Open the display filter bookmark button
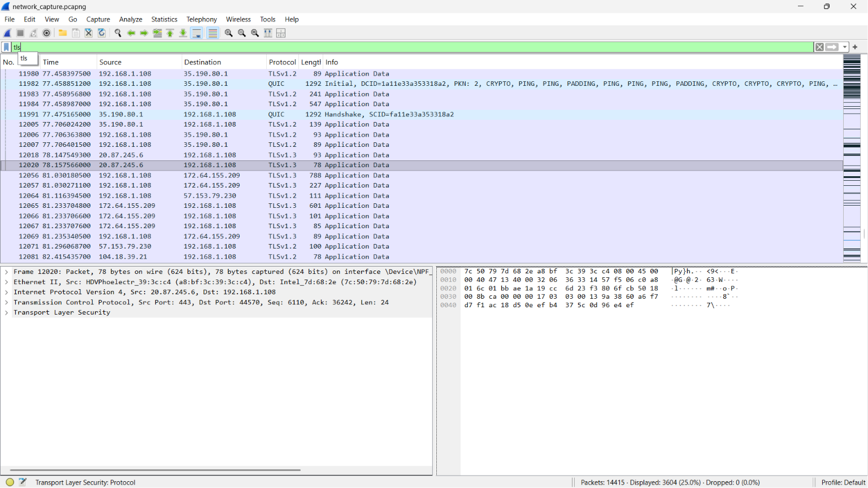The width and height of the screenshot is (868, 488). point(6,47)
